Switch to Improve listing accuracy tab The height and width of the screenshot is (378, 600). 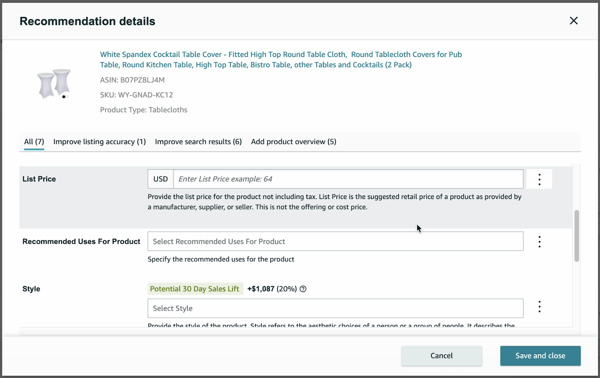99,142
